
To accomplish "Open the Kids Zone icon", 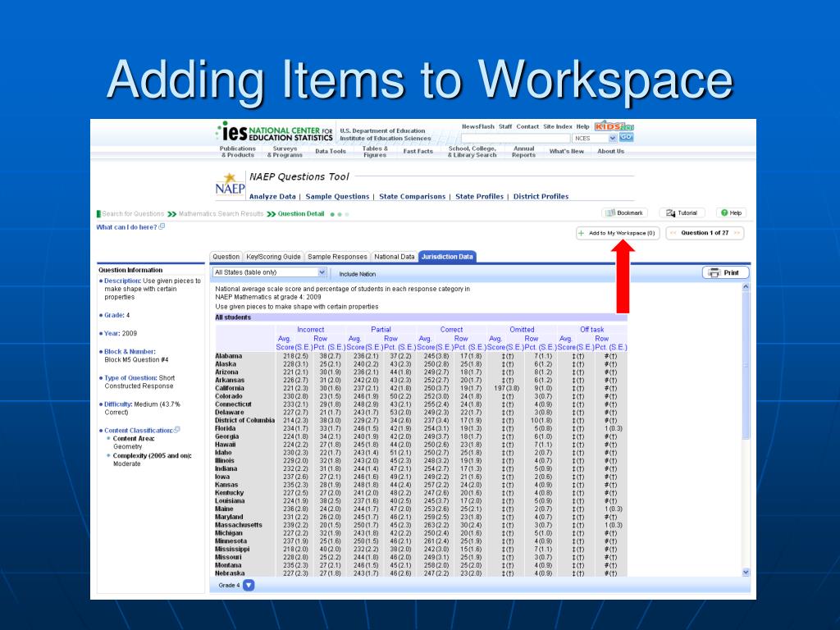I will [614, 126].
